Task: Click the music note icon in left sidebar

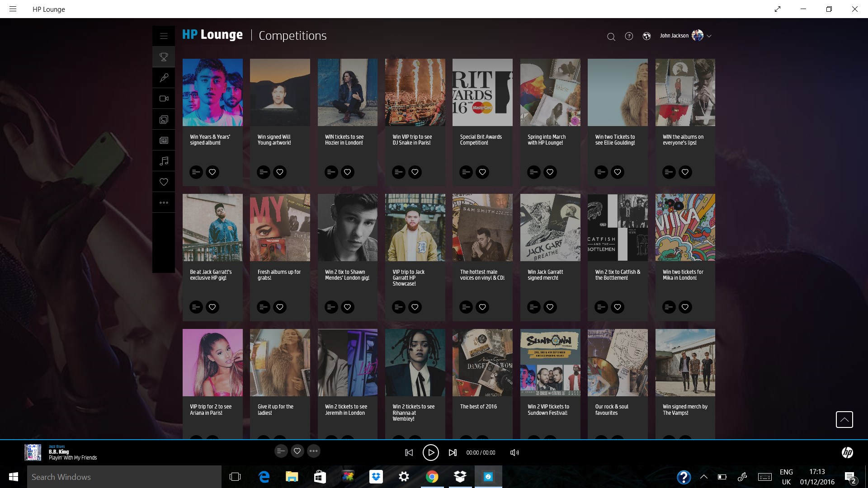Action: [164, 161]
